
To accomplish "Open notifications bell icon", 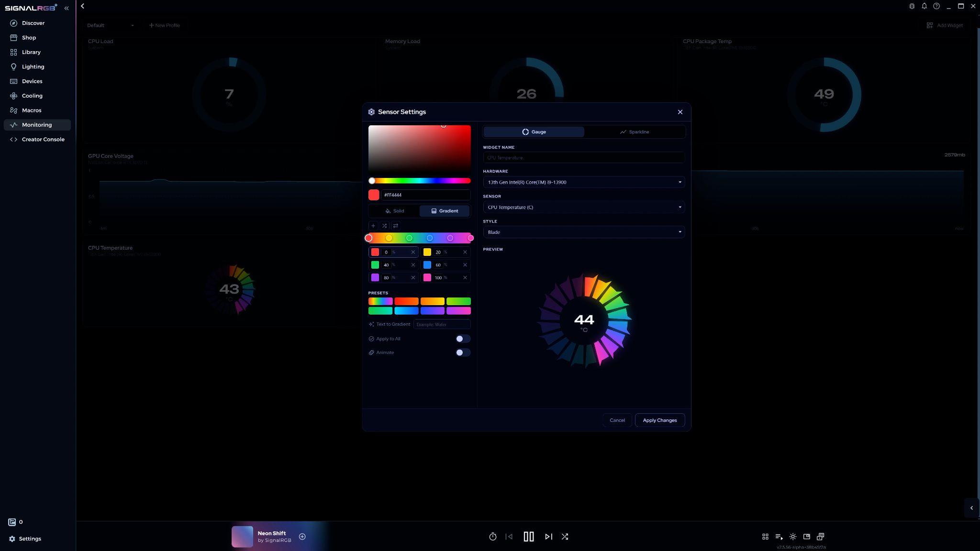I will pyautogui.click(x=924, y=6).
